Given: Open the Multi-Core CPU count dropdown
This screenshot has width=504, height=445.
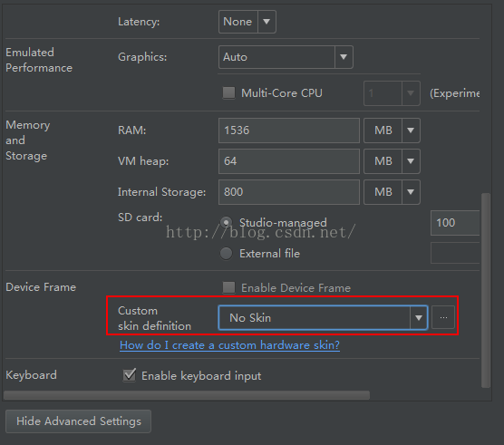Looking at the screenshot, I should (x=392, y=93).
